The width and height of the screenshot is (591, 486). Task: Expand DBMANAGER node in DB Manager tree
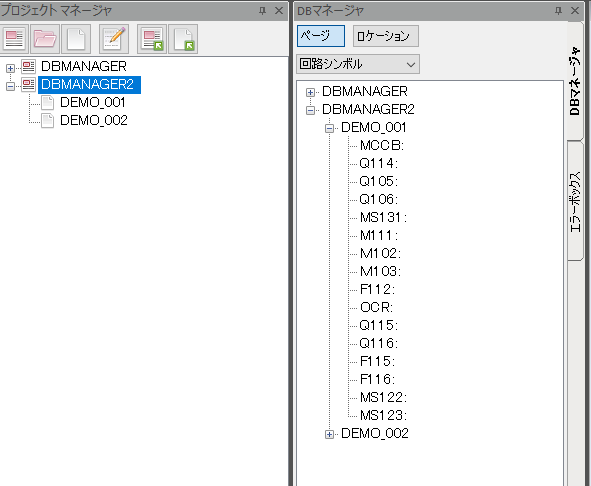point(310,92)
